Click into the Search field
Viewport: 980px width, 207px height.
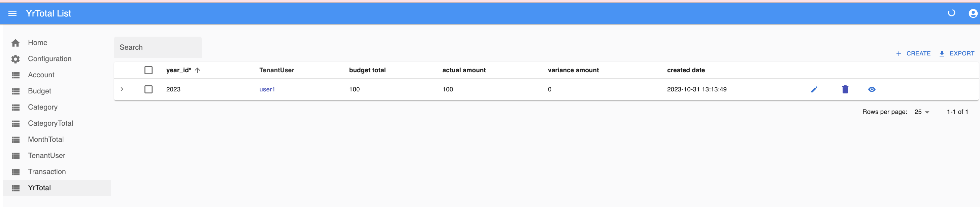tap(158, 47)
